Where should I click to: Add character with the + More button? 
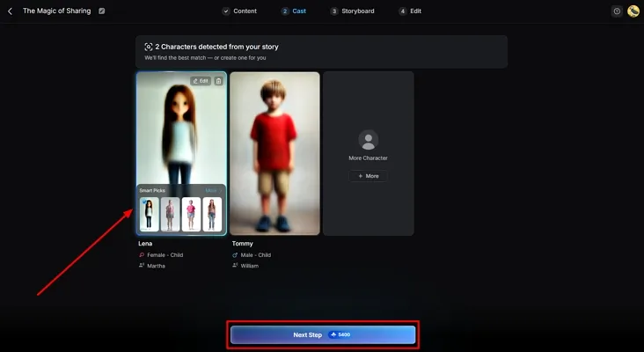click(369, 176)
